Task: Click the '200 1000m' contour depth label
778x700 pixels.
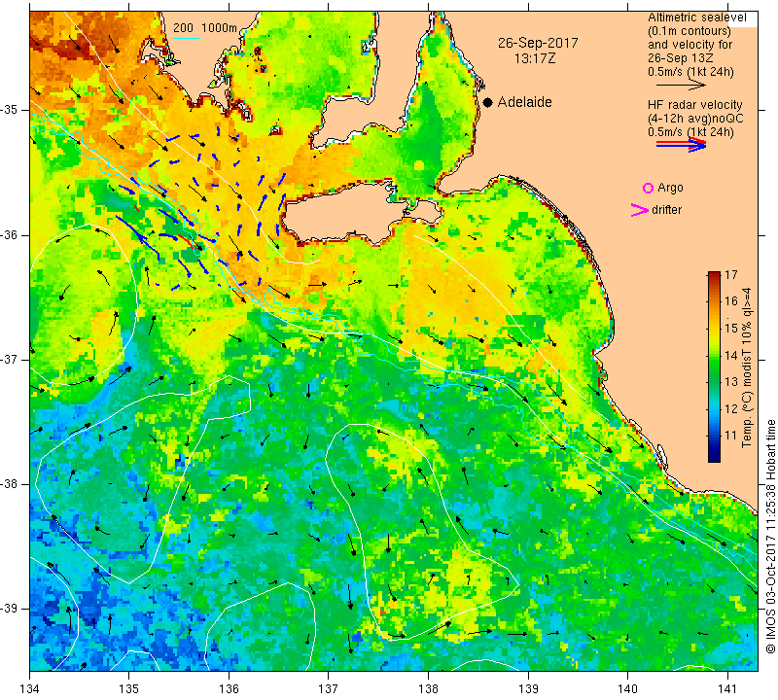Action: (205, 28)
